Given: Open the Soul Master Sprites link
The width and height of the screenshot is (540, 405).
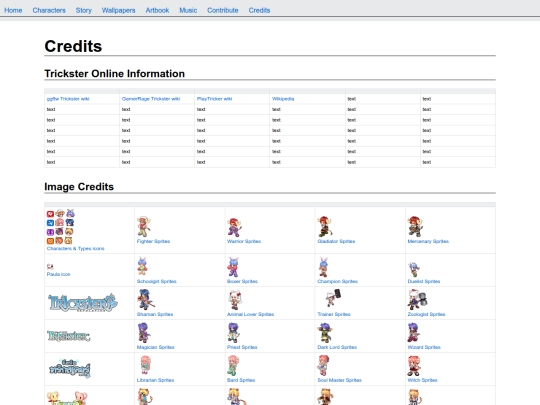Looking at the screenshot, I should (x=339, y=380).
